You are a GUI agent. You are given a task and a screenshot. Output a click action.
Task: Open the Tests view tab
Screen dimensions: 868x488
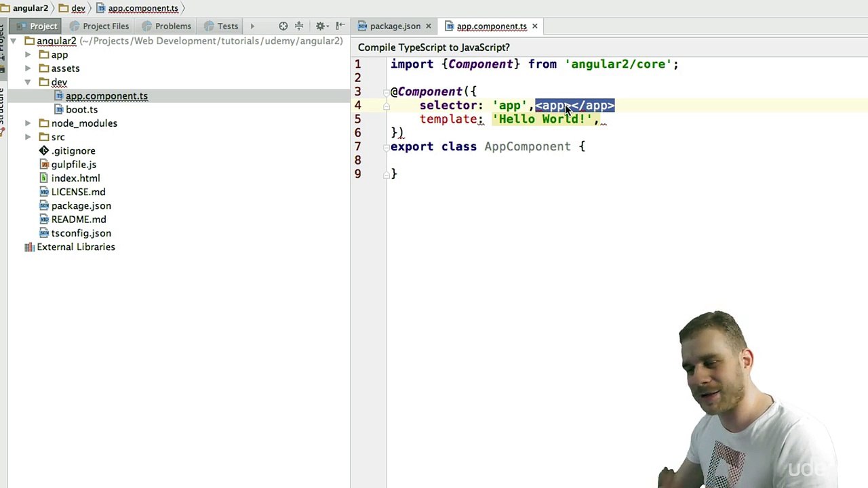click(x=221, y=26)
